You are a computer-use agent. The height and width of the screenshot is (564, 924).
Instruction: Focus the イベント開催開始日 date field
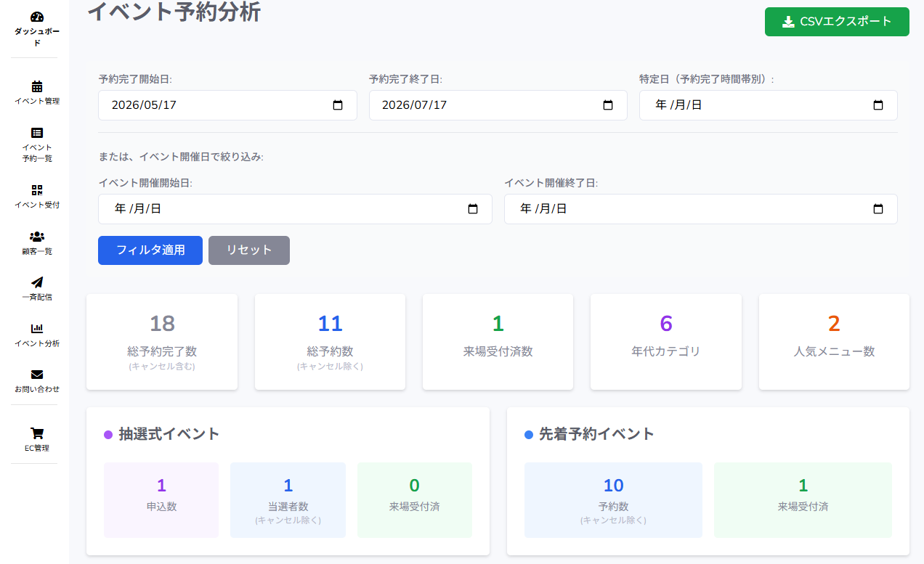295,209
